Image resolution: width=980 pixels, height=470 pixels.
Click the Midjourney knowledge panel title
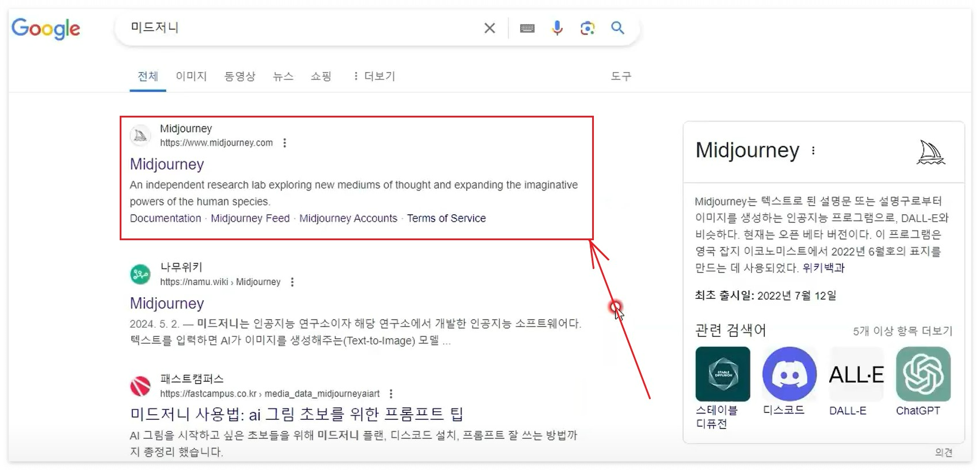(x=748, y=151)
